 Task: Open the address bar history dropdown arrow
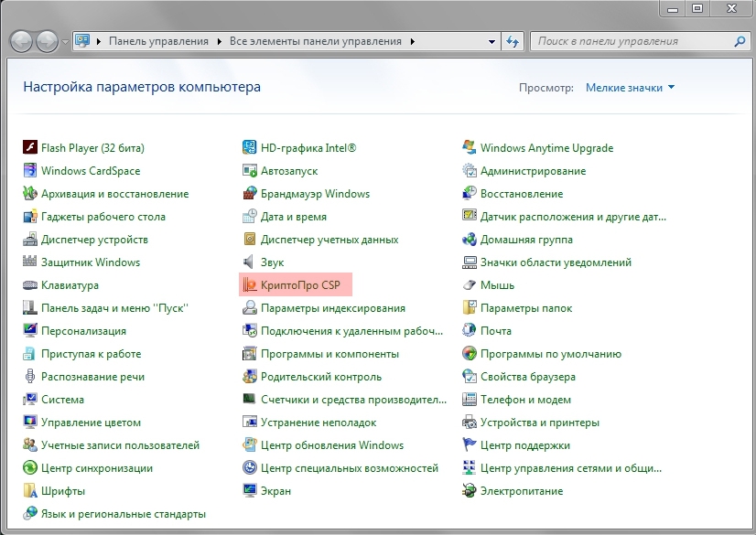click(x=491, y=41)
